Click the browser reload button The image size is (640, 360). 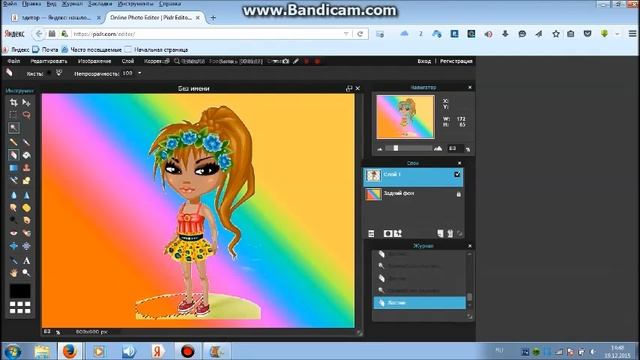point(360,34)
